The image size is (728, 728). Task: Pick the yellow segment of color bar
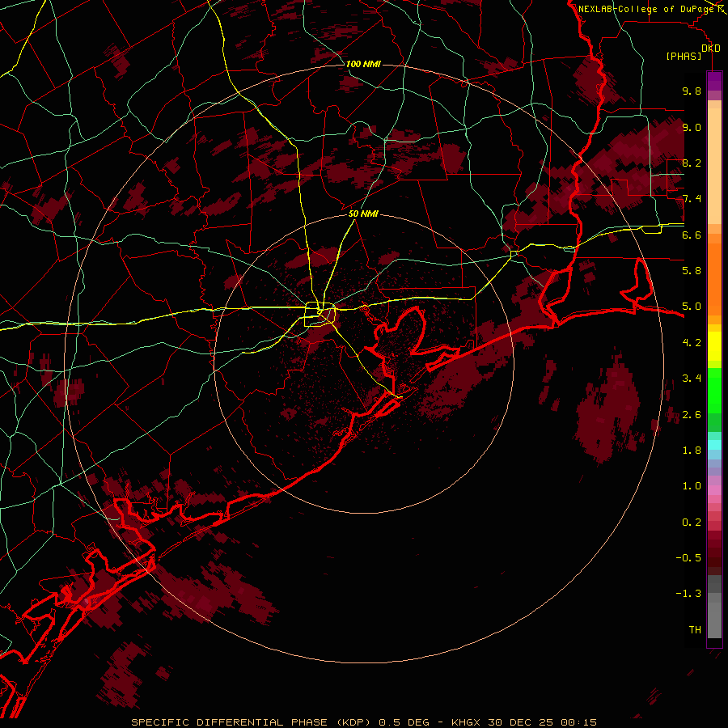click(x=714, y=346)
